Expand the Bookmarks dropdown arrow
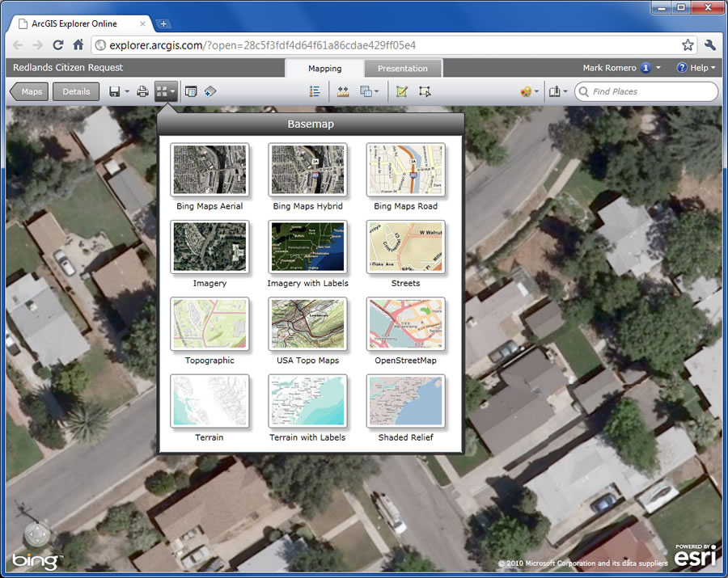The image size is (728, 578). 565,91
